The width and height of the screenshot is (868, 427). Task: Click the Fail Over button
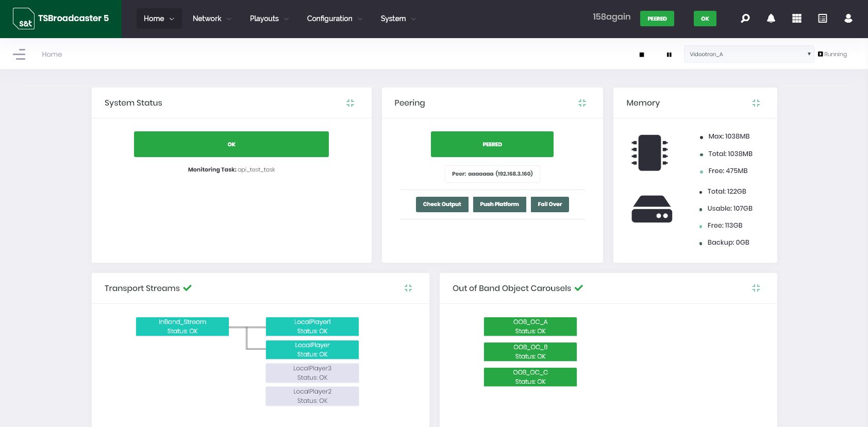(549, 204)
